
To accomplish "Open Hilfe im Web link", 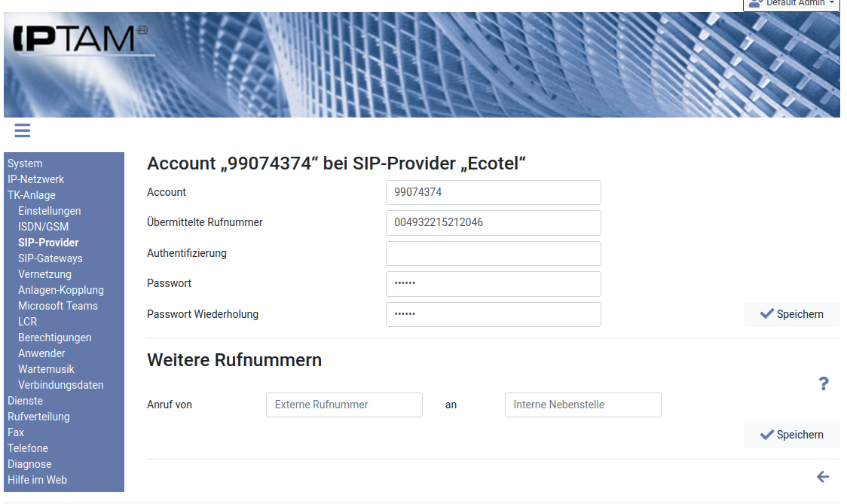I will pos(37,480).
